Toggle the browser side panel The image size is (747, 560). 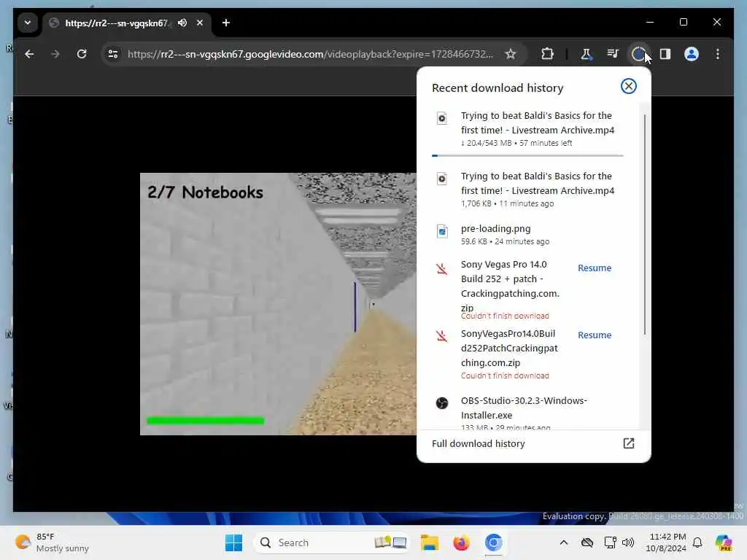click(x=665, y=54)
